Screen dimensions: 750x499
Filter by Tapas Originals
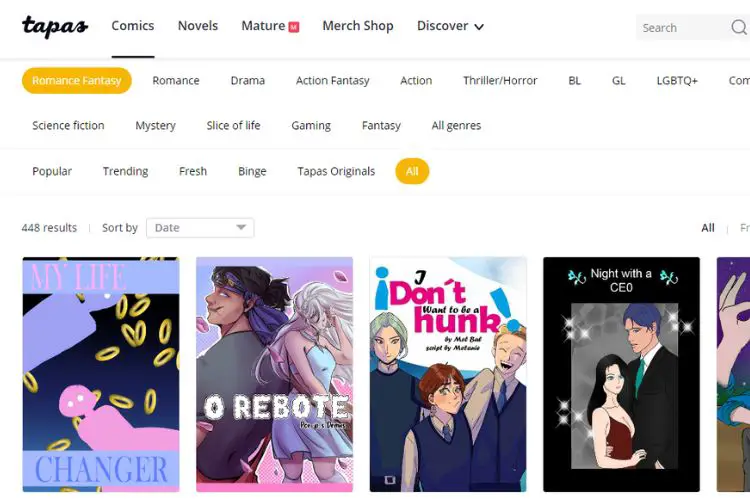pos(336,171)
